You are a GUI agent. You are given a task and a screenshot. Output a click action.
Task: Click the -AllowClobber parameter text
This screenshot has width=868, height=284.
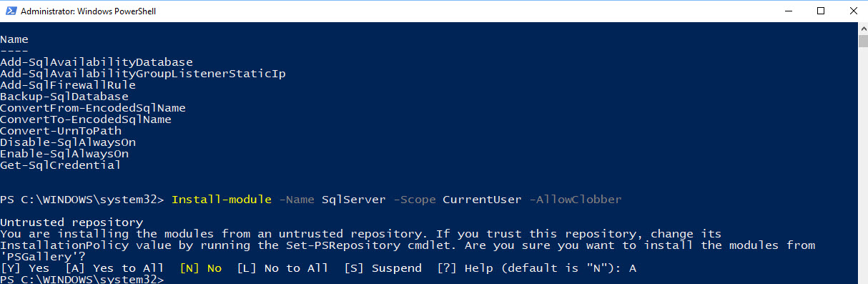tap(576, 200)
